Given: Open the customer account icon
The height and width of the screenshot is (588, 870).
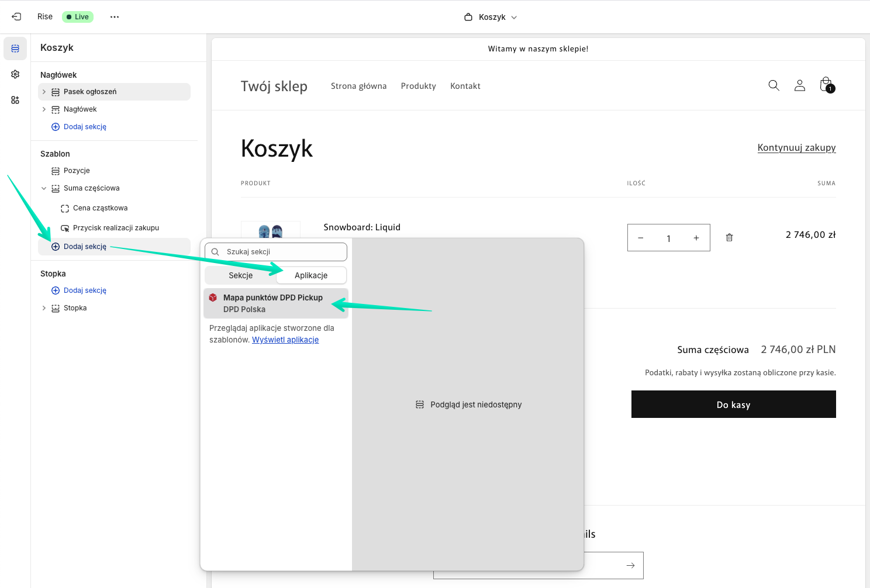Looking at the screenshot, I should (800, 85).
